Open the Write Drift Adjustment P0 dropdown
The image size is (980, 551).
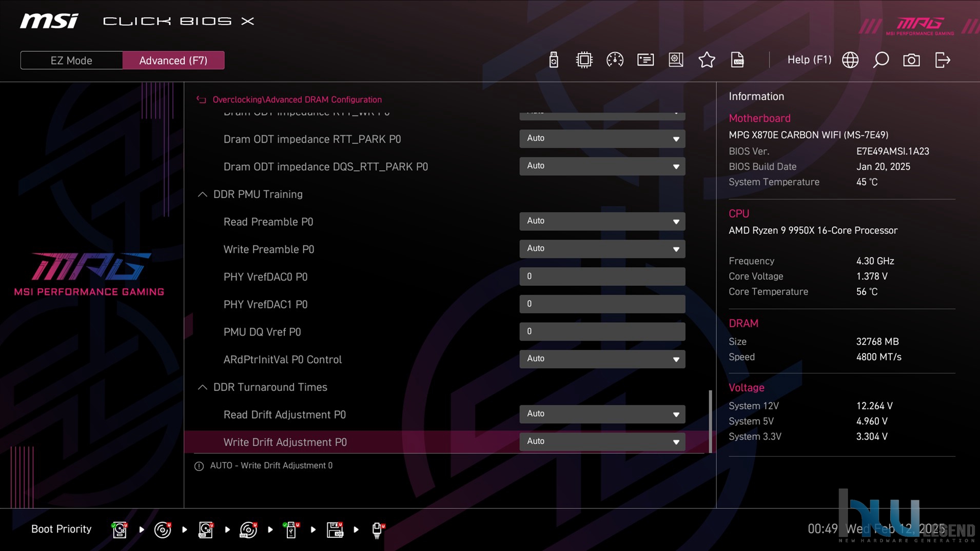[602, 442]
